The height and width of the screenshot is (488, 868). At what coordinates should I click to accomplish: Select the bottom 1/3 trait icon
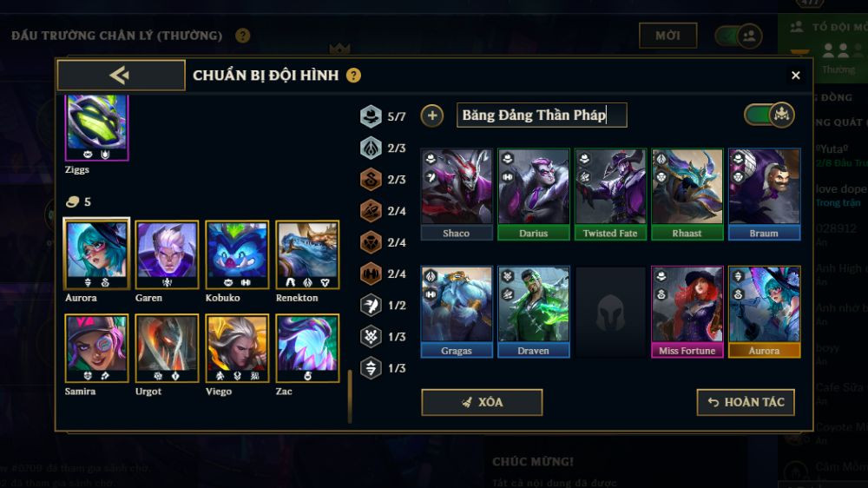coord(371,368)
